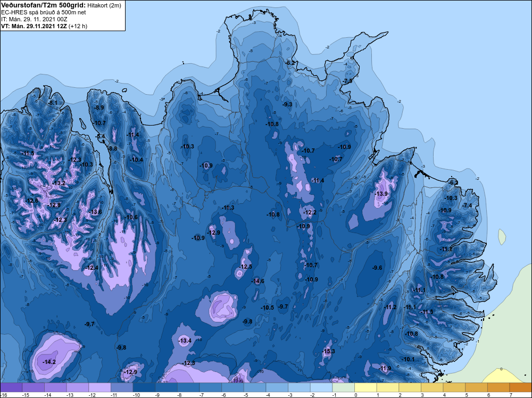Viewport: 532px width, 398px height.
Task: Click the -10.6 temperature value on the map
Action: [x=131, y=218]
